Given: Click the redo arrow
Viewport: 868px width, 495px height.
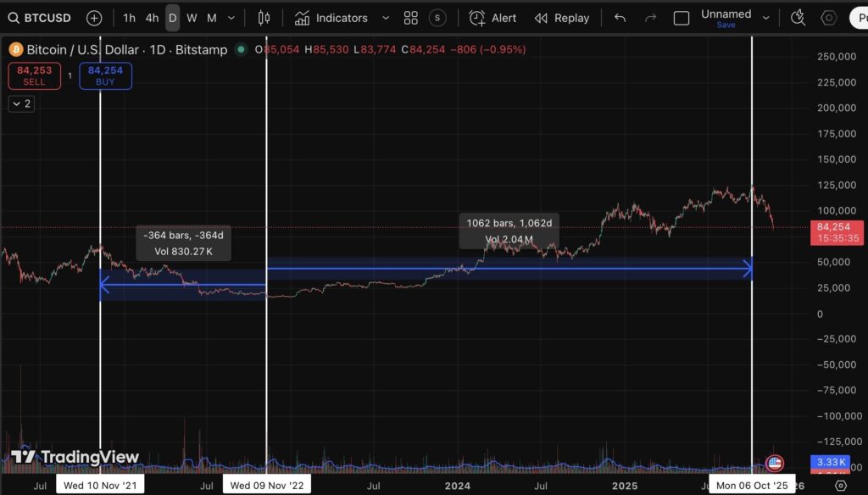Looking at the screenshot, I should [650, 17].
